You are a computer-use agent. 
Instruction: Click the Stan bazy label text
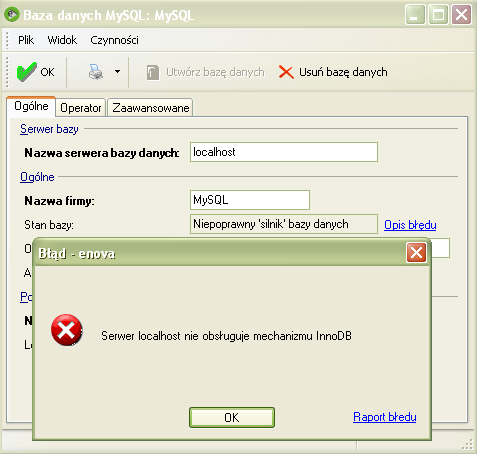(49, 225)
